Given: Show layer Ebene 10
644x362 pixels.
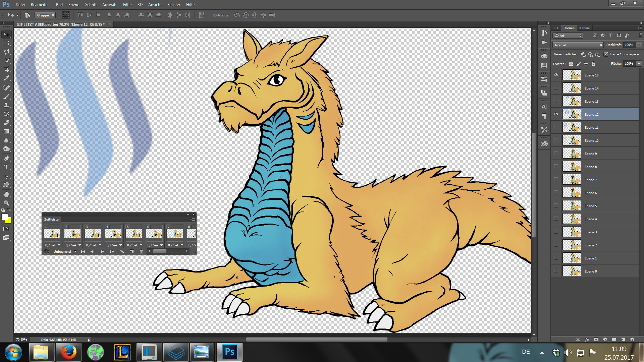Looking at the screenshot, I should [x=556, y=140].
